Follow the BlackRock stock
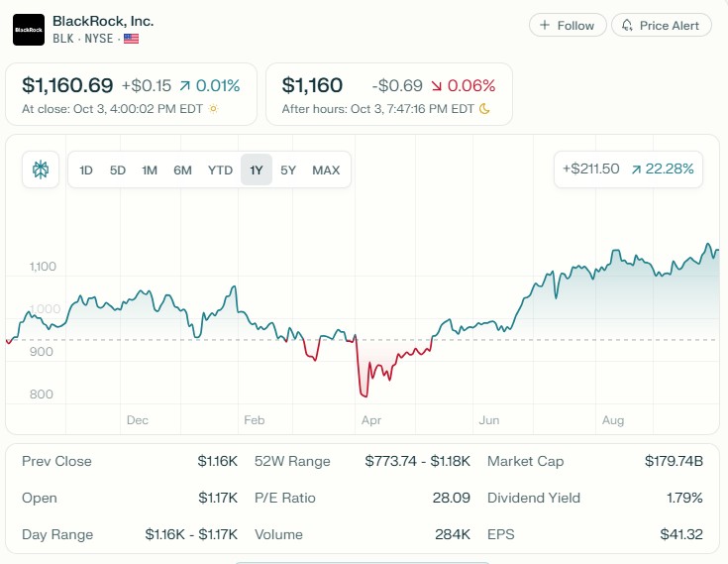 pyautogui.click(x=566, y=26)
